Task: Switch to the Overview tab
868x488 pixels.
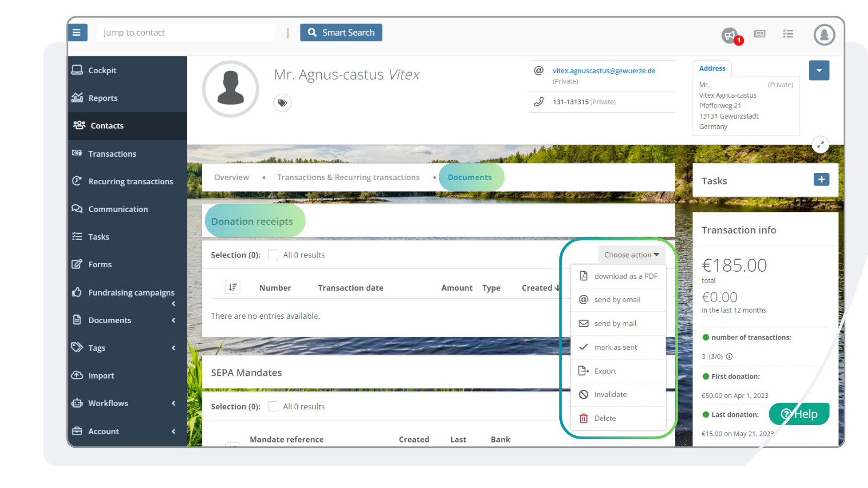Action: 232,177
